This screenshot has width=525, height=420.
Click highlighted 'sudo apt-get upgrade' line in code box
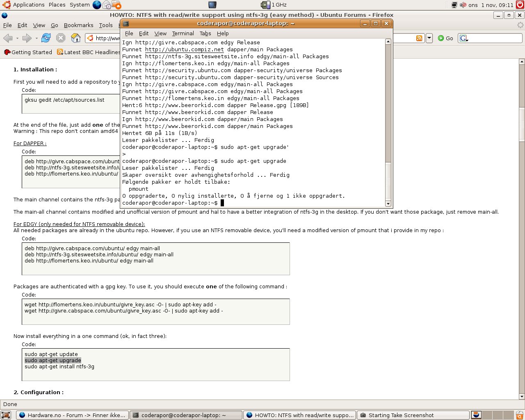pyautogui.click(x=53, y=360)
